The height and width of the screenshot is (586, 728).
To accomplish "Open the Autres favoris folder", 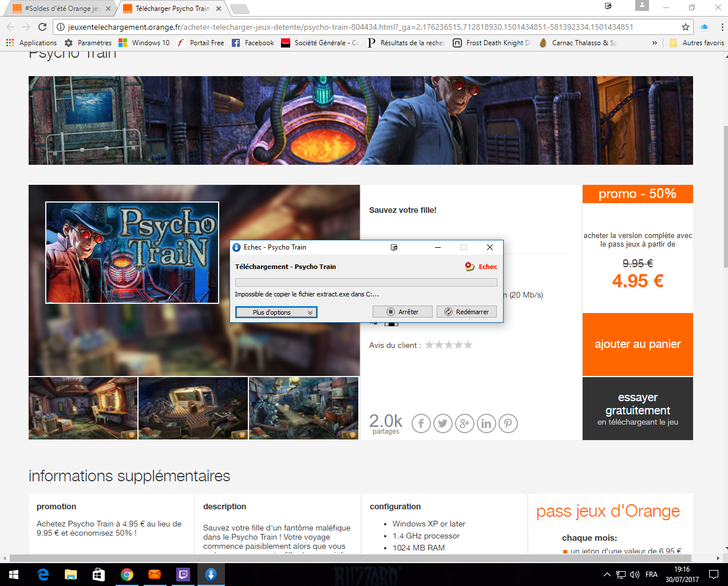I will (x=697, y=43).
